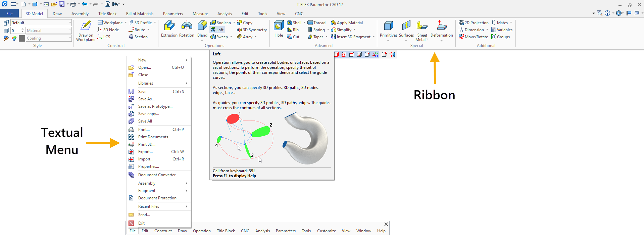Increase level with the spinner up arrow
Image resolution: width=644 pixels, height=240 pixels.
pos(23,29)
